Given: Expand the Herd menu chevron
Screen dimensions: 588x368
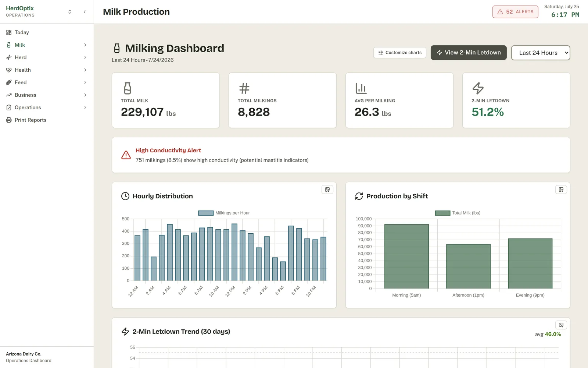Looking at the screenshot, I should [85, 57].
